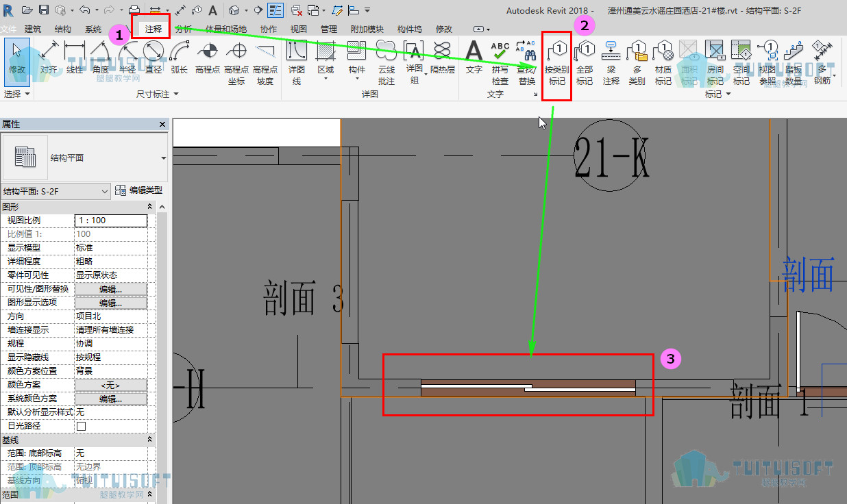This screenshot has width=847, height=504.
Task: Toggle Thin Lines in the quick access toolbar
Action: [x=275, y=10]
